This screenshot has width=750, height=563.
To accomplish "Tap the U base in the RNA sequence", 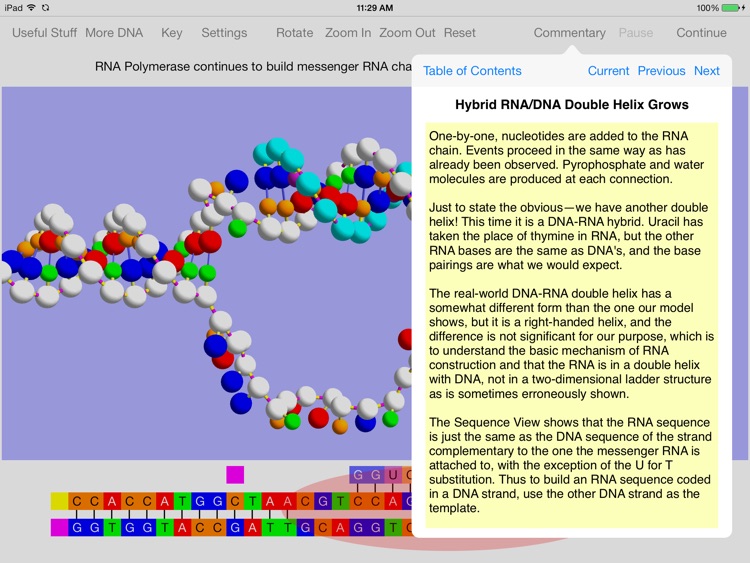I will (x=393, y=475).
